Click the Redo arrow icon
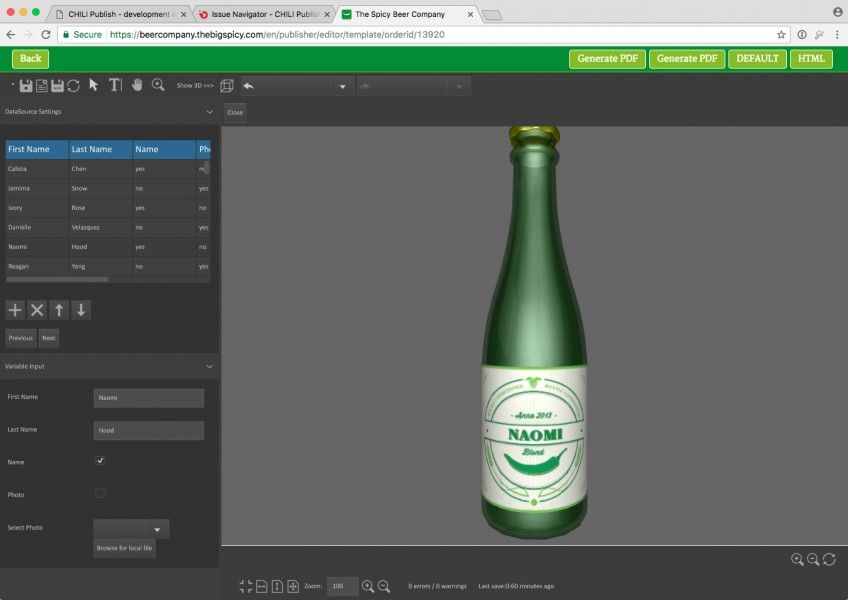Viewport: 848px width, 600px height. (x=365, y=86)
